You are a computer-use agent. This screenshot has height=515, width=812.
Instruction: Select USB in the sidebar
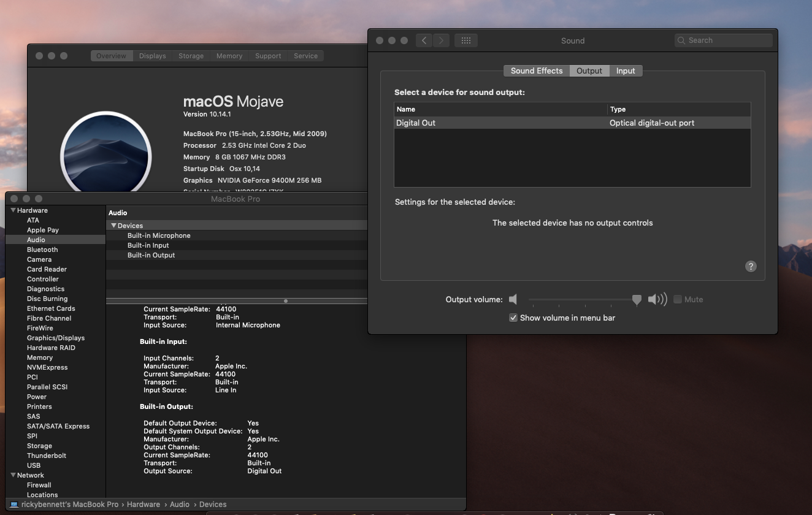pyautogui.click(x=34, y=465)
